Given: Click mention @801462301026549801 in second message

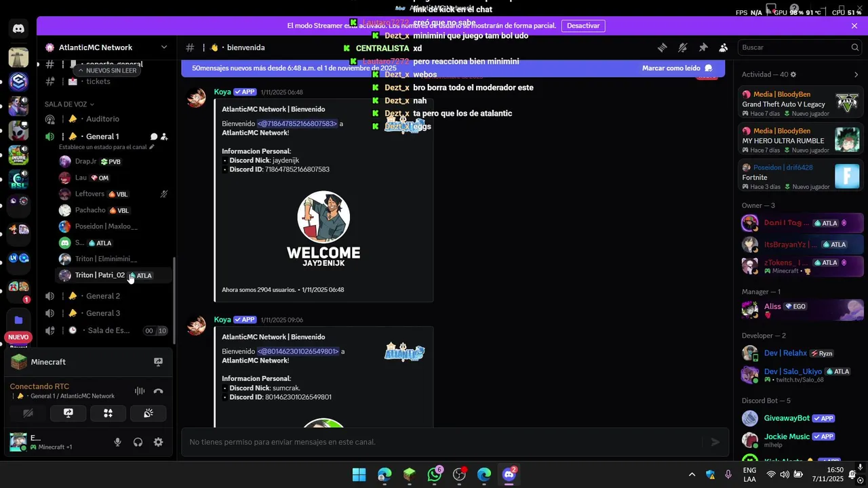Looking at the screenshot, I should tap(298, 352).
